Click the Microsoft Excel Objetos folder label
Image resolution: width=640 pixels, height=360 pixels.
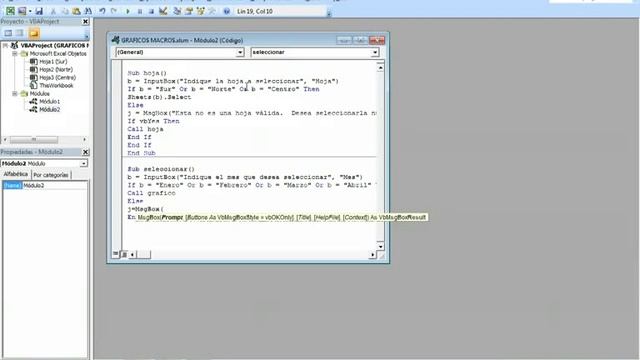[x=58, y=53]
